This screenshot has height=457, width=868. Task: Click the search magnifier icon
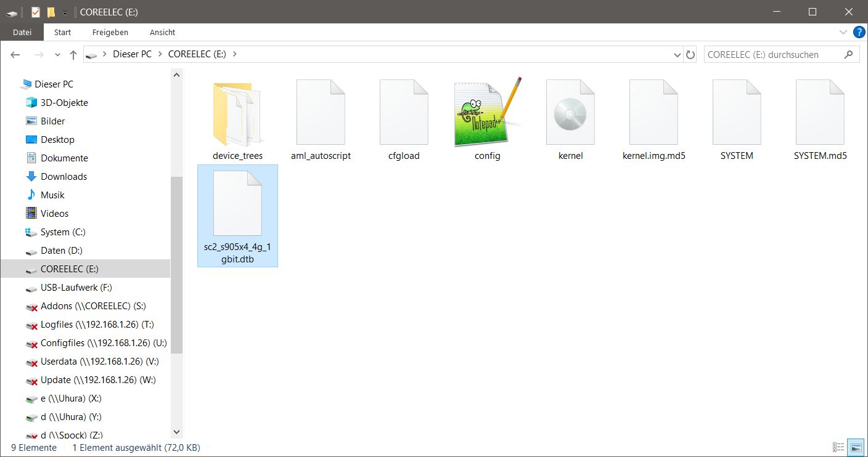(x=849, y=54)
